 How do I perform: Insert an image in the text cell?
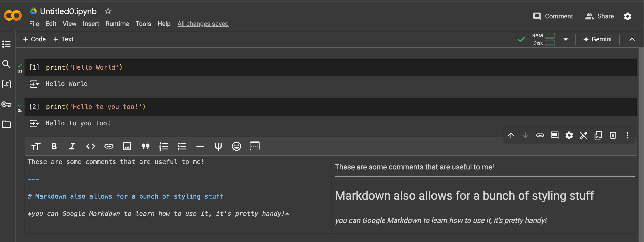coord(127,146)
